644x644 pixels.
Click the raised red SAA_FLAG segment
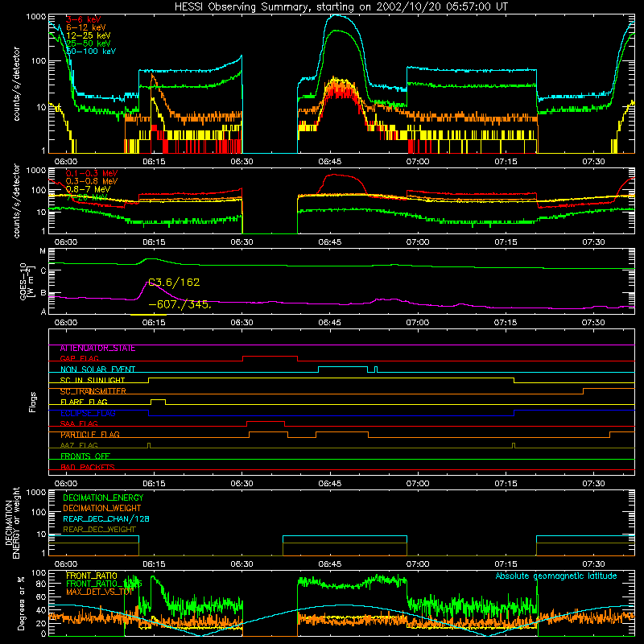(266, 422)
